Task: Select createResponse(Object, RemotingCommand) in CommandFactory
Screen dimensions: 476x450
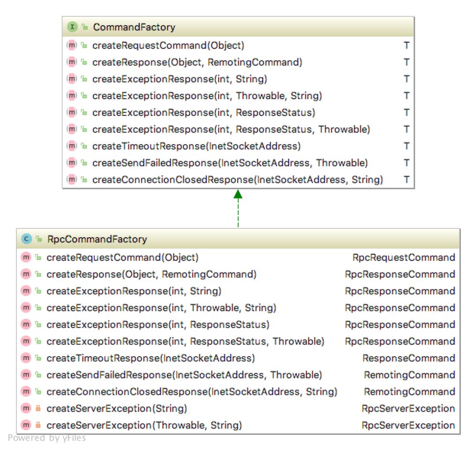Action: click(238, 62)
